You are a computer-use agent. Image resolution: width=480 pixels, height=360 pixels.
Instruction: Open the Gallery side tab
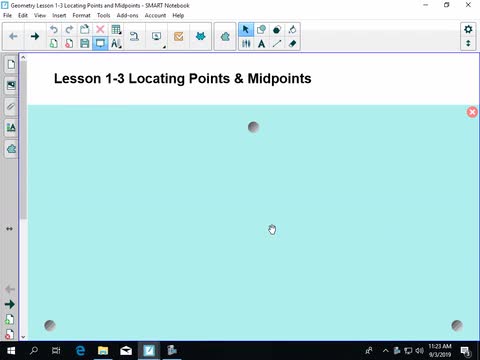(x=11, y=85)
